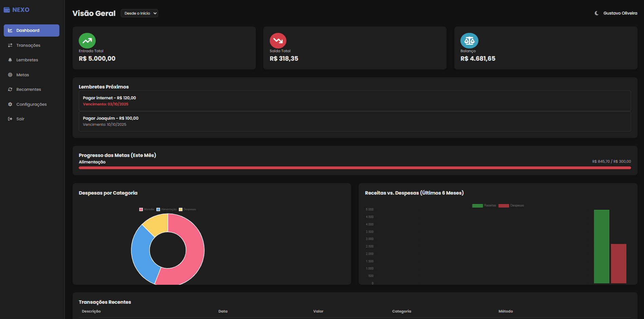Open the Pagar Joaquim reminder
This screenshot has width=644, height=319.
355,121
